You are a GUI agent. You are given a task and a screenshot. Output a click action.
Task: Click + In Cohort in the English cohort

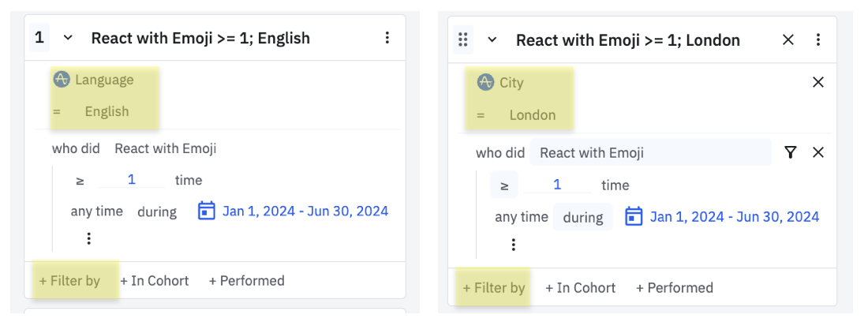point(155,281)
